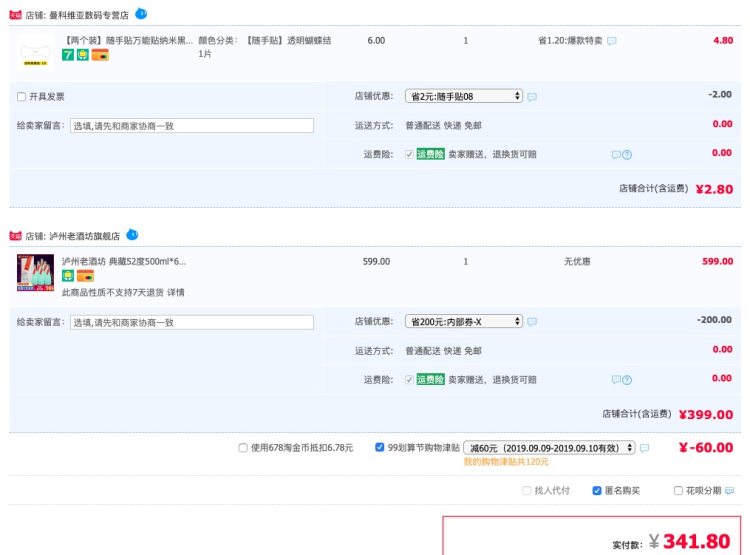The height and width of the screenshot is (555, 750).
Task: Click info icon next to 花呗分期
Action: [729, 491]
